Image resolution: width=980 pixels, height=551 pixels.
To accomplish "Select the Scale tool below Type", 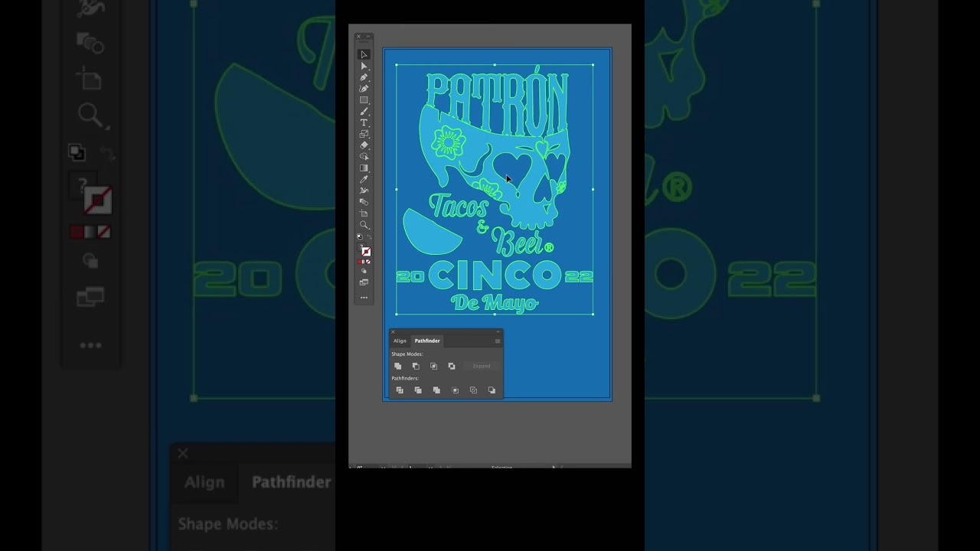I will pyautogui.click(x=364, y=134).
